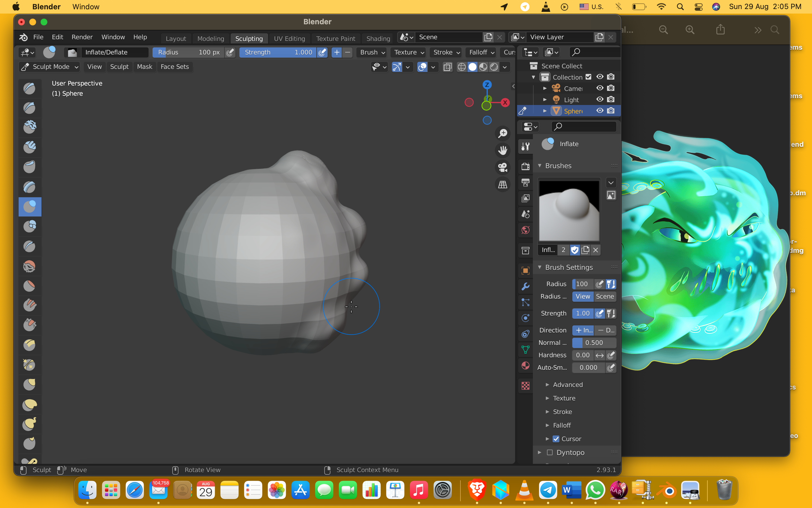
Task: Toggle Collection exclude checkbox
Action: (x=588, y=77)
